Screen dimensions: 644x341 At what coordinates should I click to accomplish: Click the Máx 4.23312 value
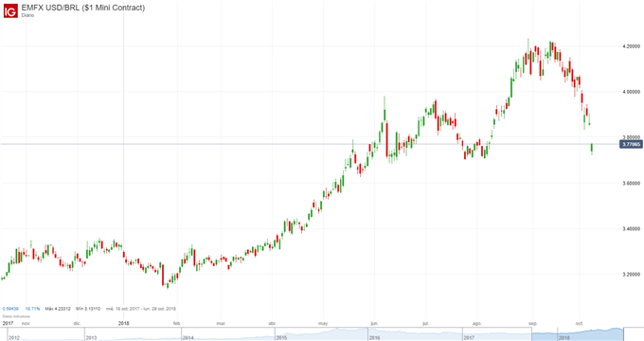[58, 309]
